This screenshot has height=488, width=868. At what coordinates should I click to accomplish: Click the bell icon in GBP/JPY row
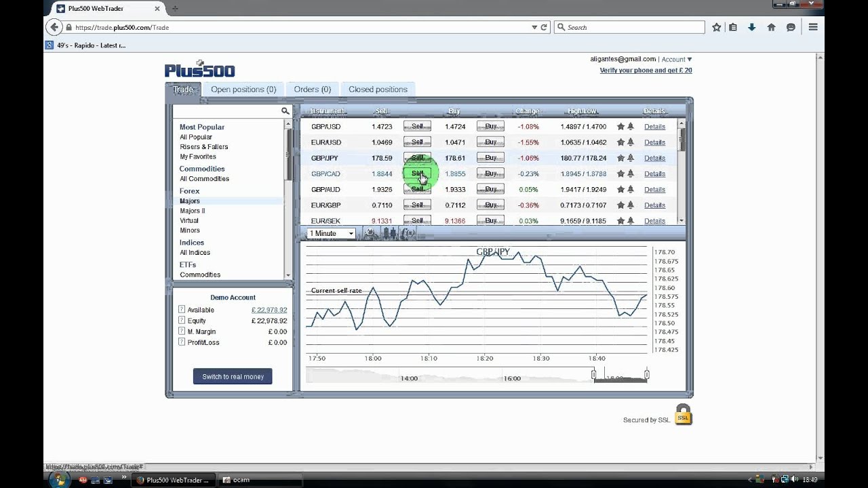(x=631, y=158)
